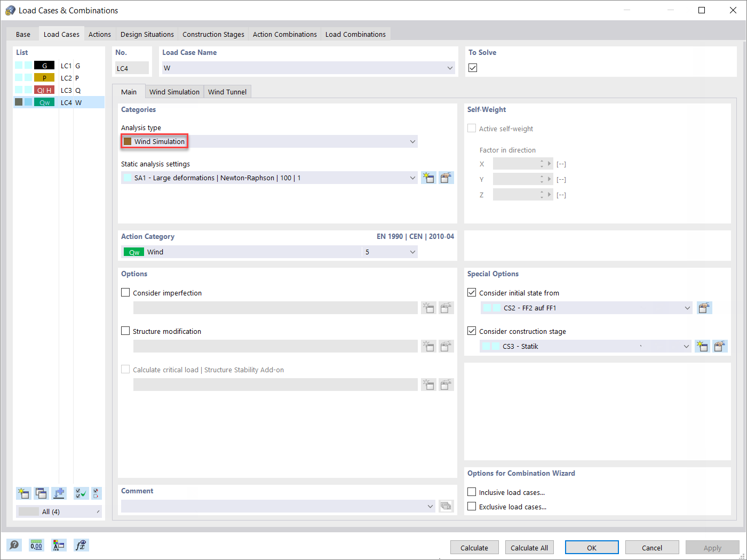Open the Design Situations tab
Viewport: 747px width, 560px height.
(147, 34)
